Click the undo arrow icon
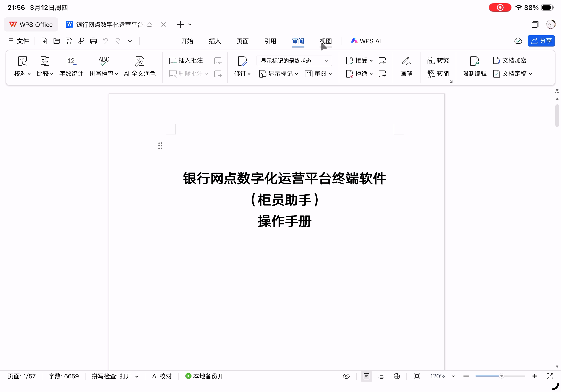 pyautogui.click(x=105, y=41)
